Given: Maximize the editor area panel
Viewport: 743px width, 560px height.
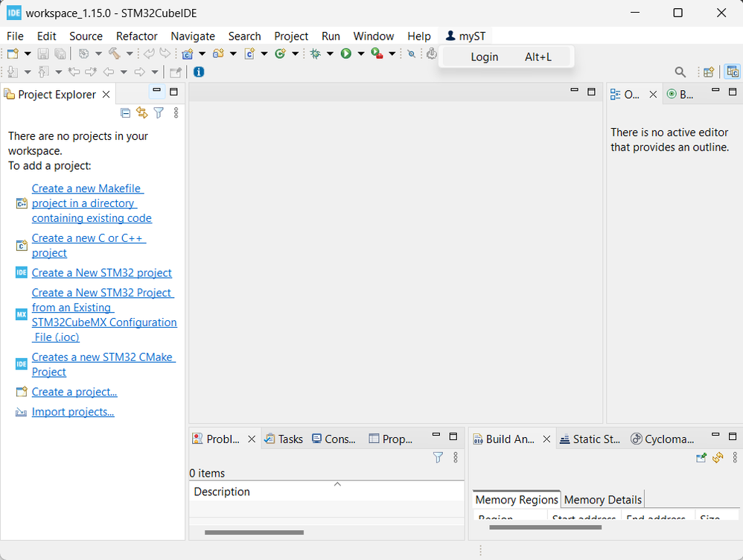Looking at the screenshot, I should (591, 92).
